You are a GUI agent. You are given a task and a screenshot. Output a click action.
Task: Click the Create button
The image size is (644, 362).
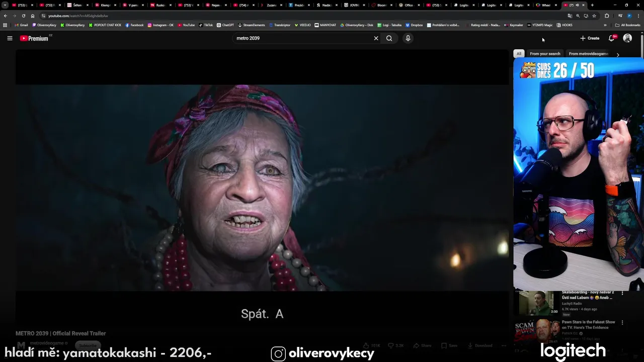pyautogui.click(x=590, y=38)
